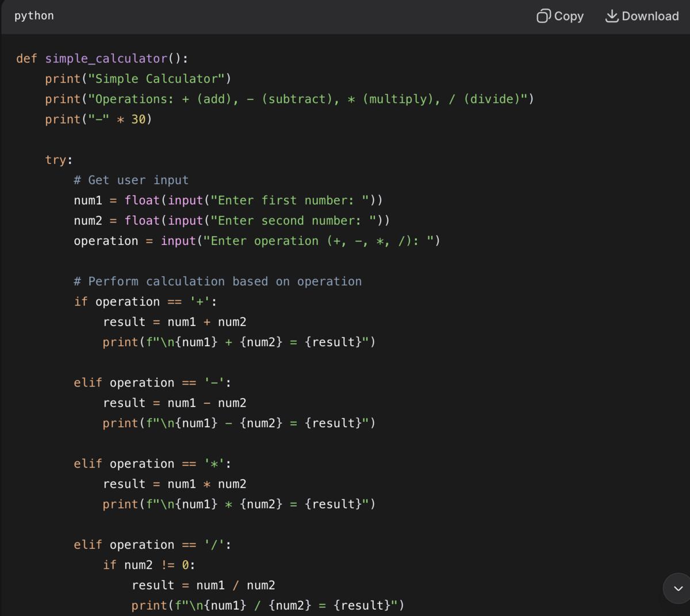Click the 'result = num1 - num2' line

coord(174,403)
